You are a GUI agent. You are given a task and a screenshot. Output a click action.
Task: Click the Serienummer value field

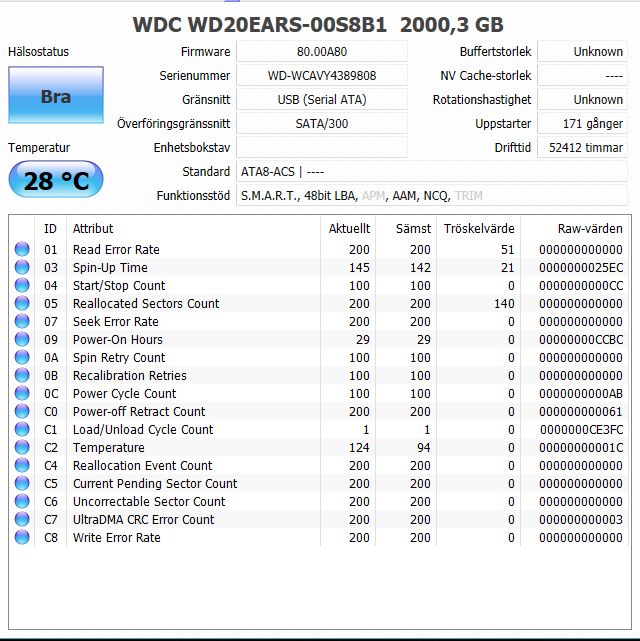point(322,76)
